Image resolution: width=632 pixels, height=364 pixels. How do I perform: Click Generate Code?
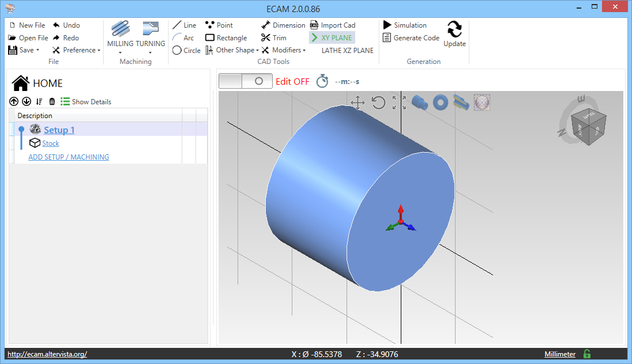[x=411, y=38]
